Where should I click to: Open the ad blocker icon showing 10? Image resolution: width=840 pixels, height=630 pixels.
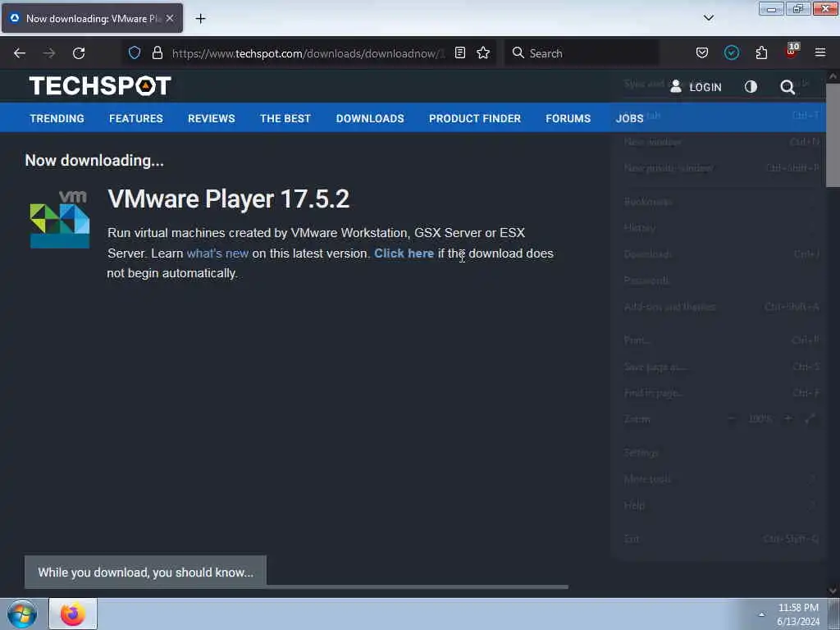pyautogui.click(x=792, y=52)
